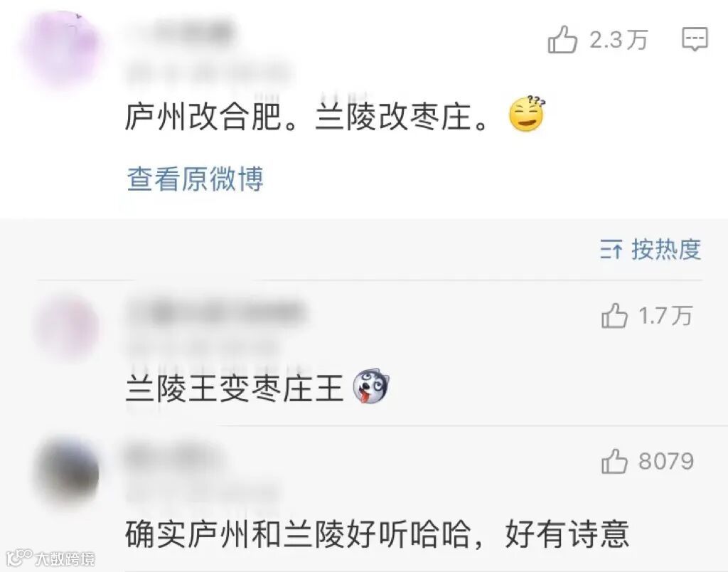Tap the laughing emoji in top post
Viewport: 728px width, 572px height.
[x=527, y=114]
